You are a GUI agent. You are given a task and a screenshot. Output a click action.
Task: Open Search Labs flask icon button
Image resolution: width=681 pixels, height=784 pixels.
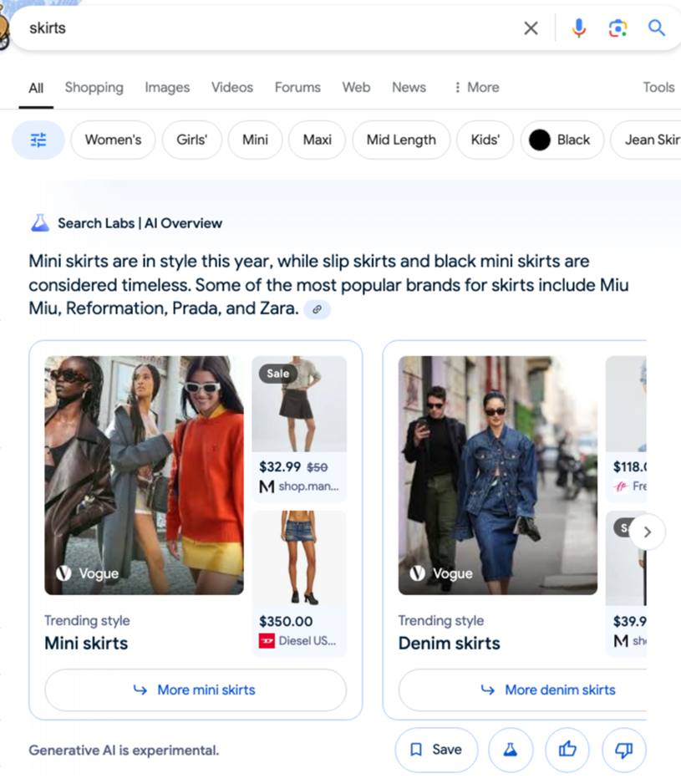point(510,750)
